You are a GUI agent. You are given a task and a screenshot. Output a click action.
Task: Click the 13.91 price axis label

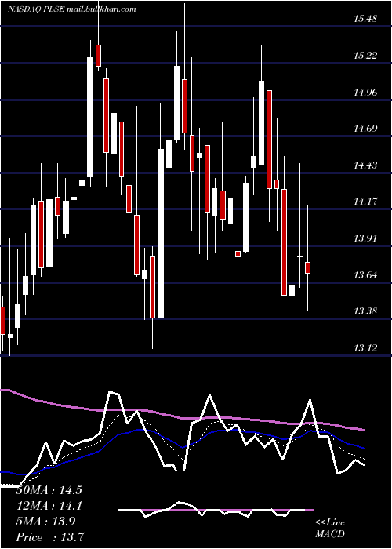point(365,238)
